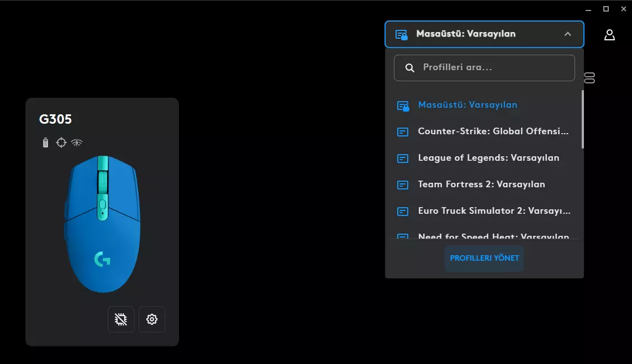The image size is (632, 364).
Task: Toggle onboard memory mode chip icon
Action: pos(121,319)
